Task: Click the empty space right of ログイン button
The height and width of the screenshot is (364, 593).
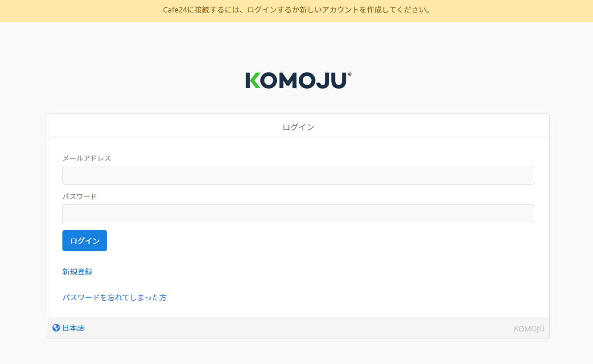Action: (312, 241)
